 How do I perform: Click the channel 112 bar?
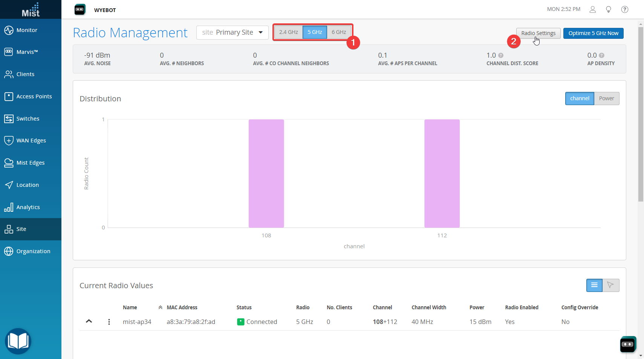click(x=442, y=174)
